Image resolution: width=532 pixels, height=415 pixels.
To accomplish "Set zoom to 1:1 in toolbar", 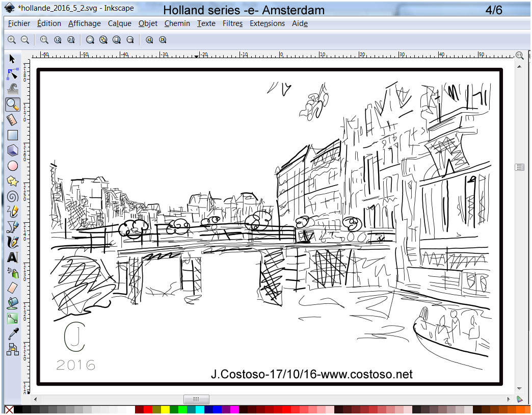I will coord(44,40).
